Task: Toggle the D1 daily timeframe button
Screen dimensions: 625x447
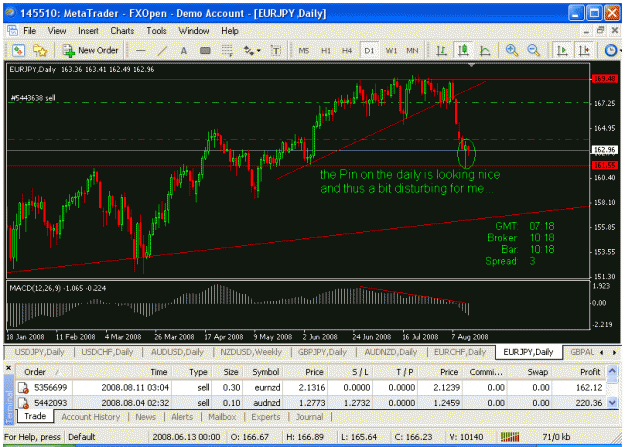Action: pos(369,51)
